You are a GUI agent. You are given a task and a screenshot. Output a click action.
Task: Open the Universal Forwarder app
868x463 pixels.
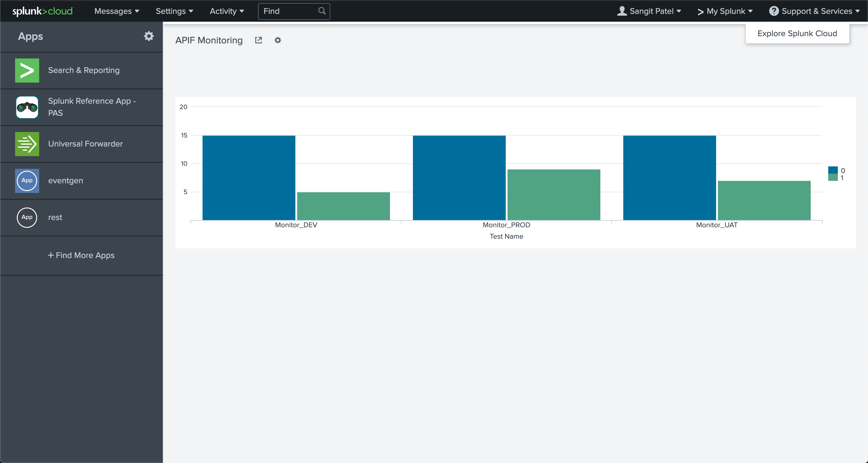click(85, 143)
